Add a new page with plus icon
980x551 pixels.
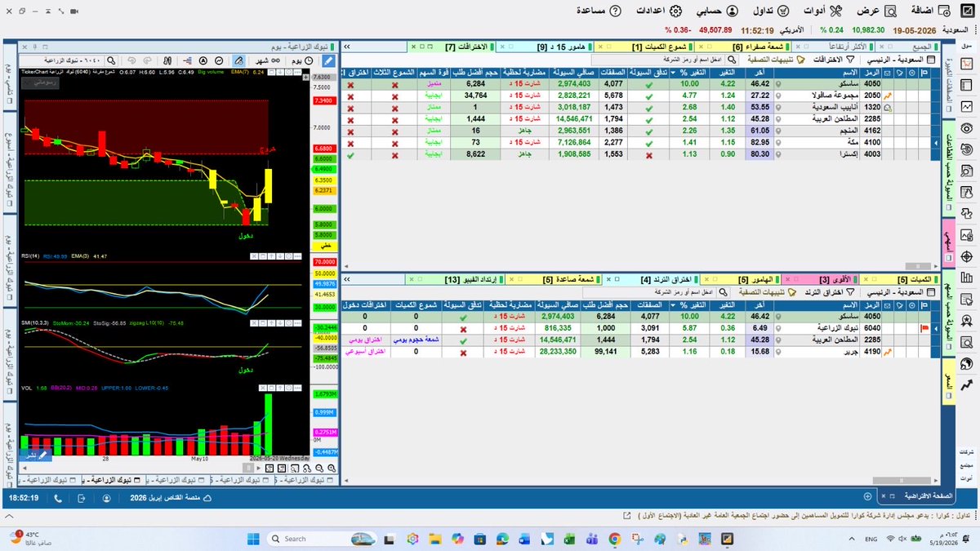click(867, 495)
